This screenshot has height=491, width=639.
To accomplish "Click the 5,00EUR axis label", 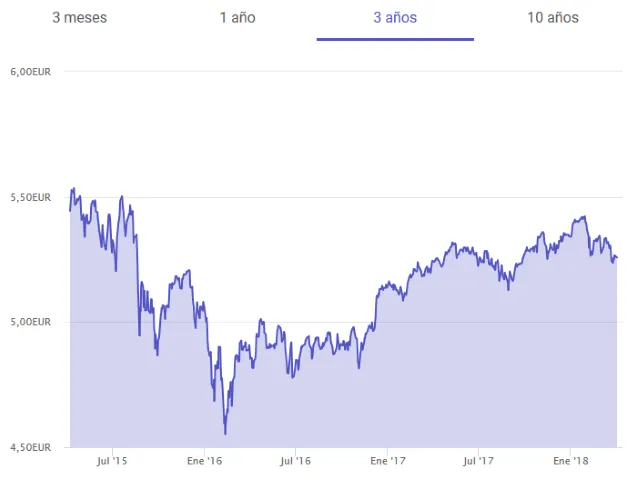I will (x=30, y=322).
